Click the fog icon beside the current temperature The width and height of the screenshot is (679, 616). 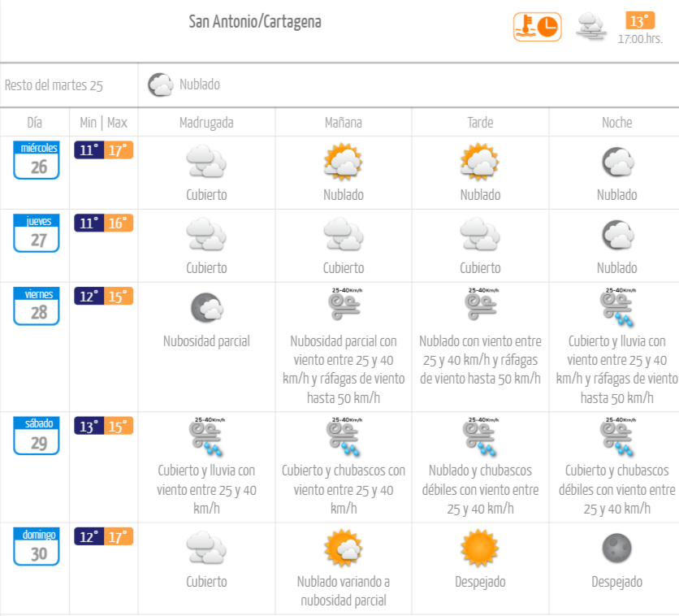[x=590, y=26]
